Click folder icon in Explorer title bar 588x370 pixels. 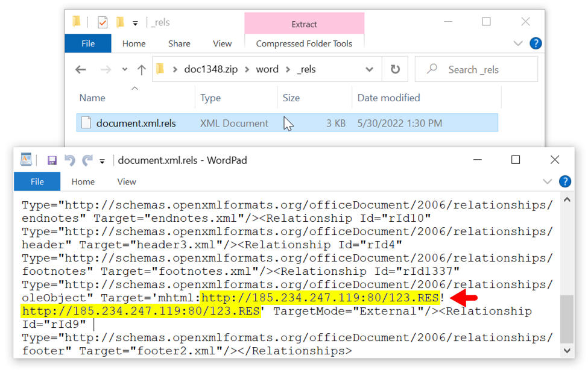coord(77,22)
